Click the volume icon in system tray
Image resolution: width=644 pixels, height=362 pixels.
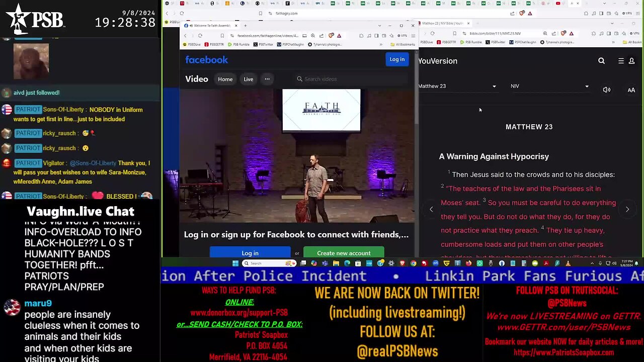613,263
